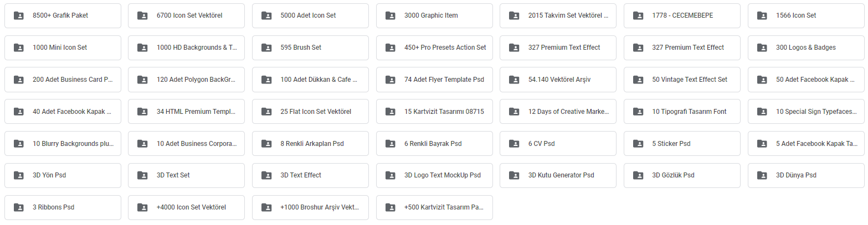Open the 5000 Adet Icon Set folder

[308, 15]
